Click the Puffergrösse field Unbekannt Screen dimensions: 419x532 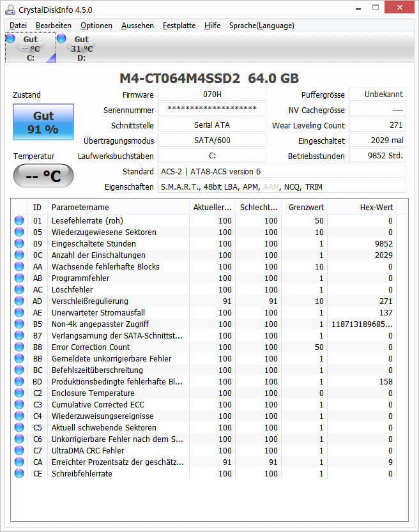tap(377, 95)
